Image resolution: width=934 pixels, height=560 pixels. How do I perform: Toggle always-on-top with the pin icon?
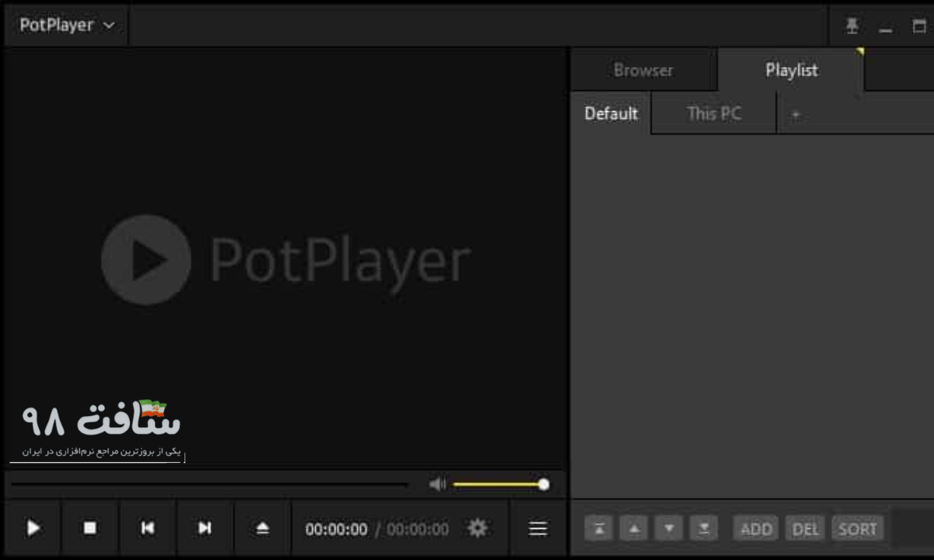click(x=851, y=25)
